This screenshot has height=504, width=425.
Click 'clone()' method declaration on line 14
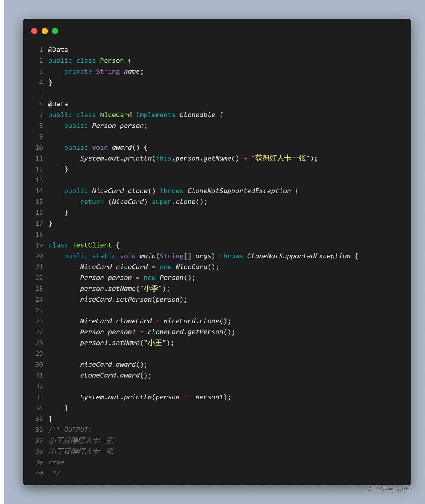[142, 191]
